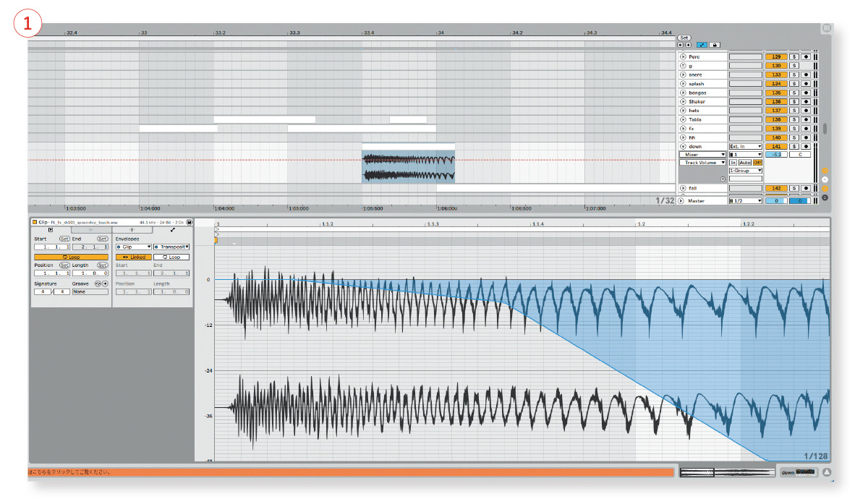
Task: Toggle the Linked envelope button
Action: click(x=134, y=257)
